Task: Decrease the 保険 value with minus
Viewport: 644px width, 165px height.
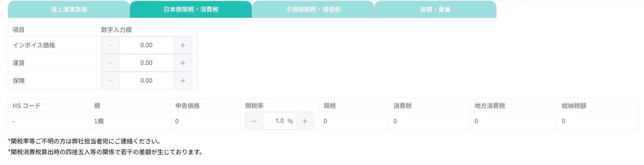Action: [x=110, y=80]
